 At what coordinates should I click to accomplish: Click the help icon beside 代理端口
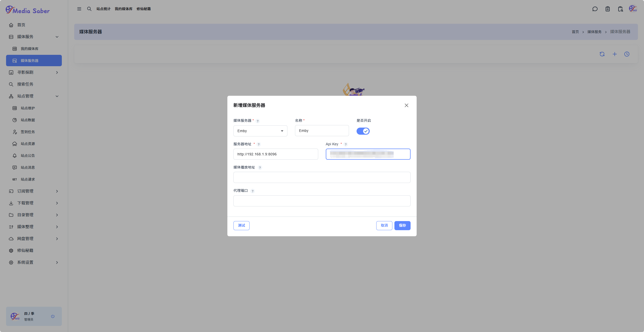coord(253,191)
